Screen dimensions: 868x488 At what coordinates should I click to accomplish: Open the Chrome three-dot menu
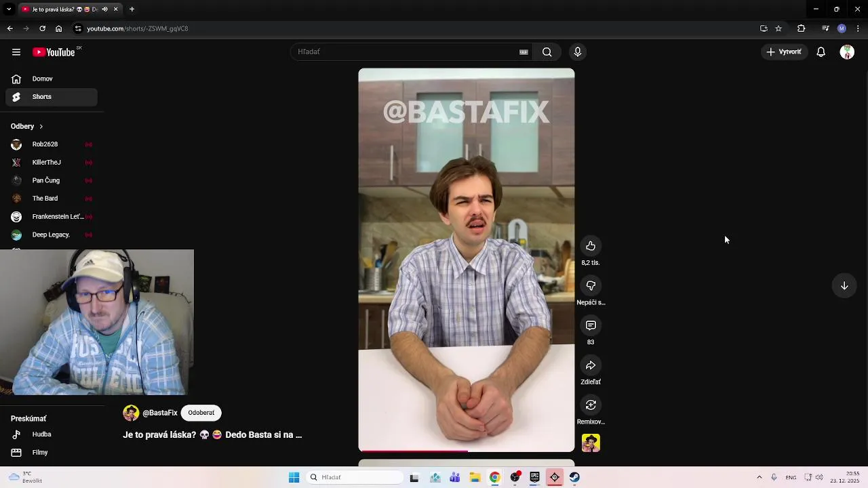point(858,28)
